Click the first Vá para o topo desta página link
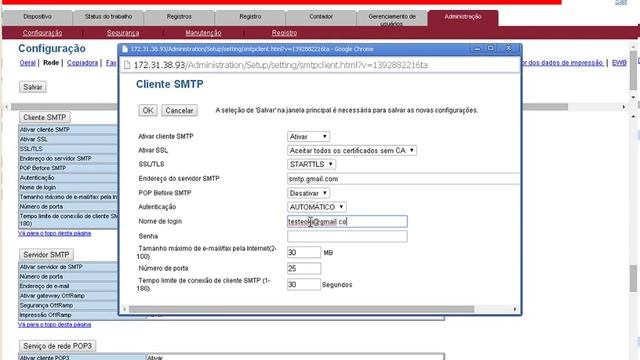This screenshot has height=360, width=640. point(55,233)
